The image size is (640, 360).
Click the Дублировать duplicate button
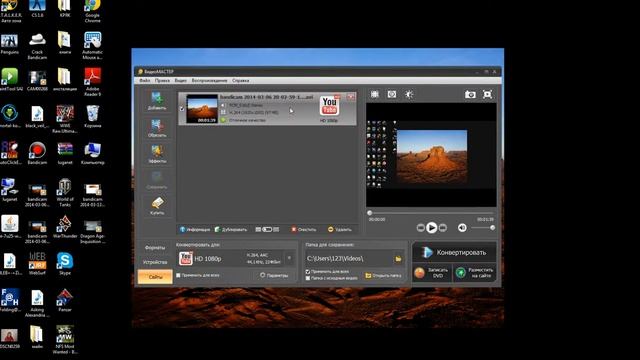[x=231, y=229]
